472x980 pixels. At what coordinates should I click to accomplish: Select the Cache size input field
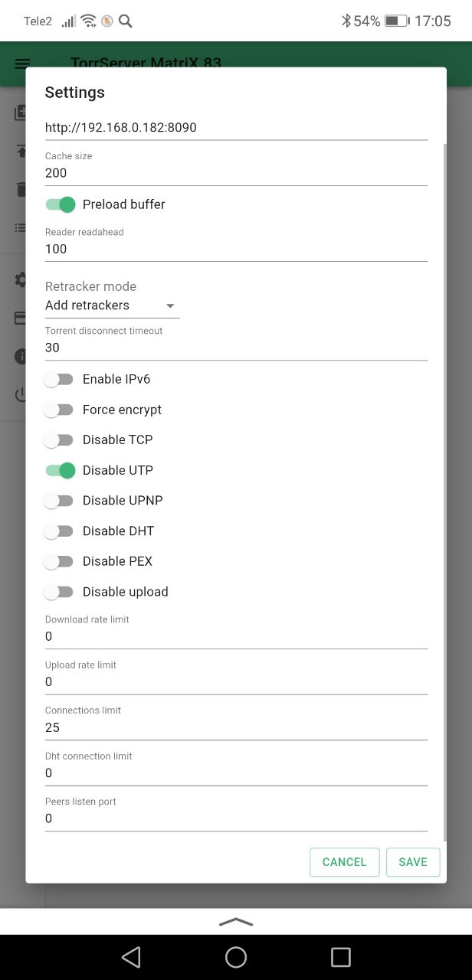236,173
